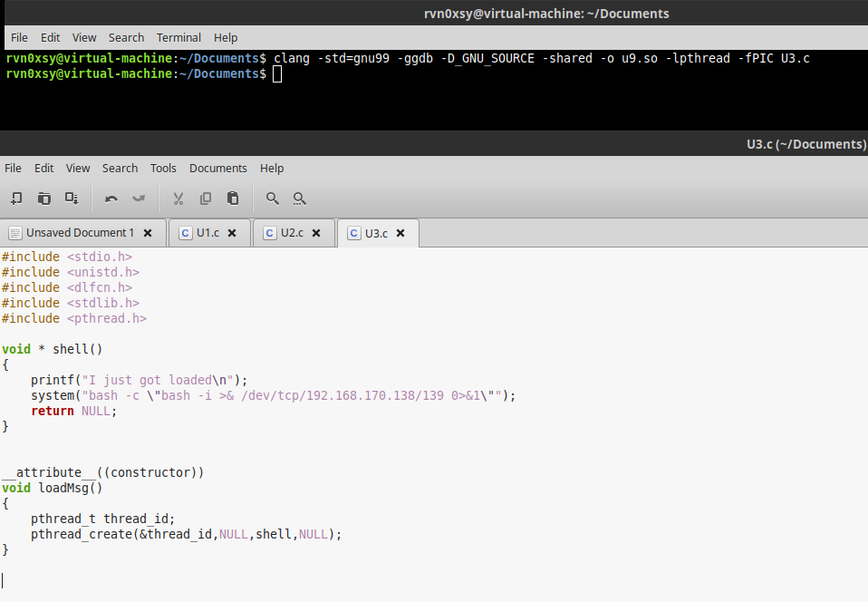868x602 pixels.
Task: Click the Find and Replace icon
Action: [300, 199]
